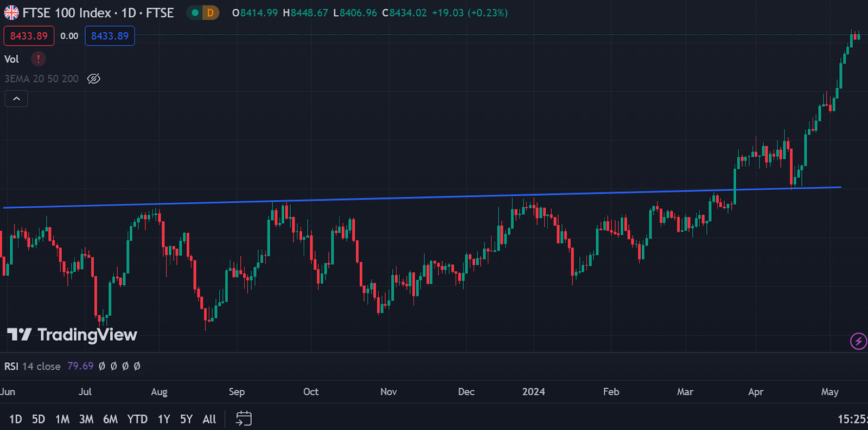Select the 1Y time range
Image resolution: width=868 pixels, height=430 pixels.
[x=164, y=419]
